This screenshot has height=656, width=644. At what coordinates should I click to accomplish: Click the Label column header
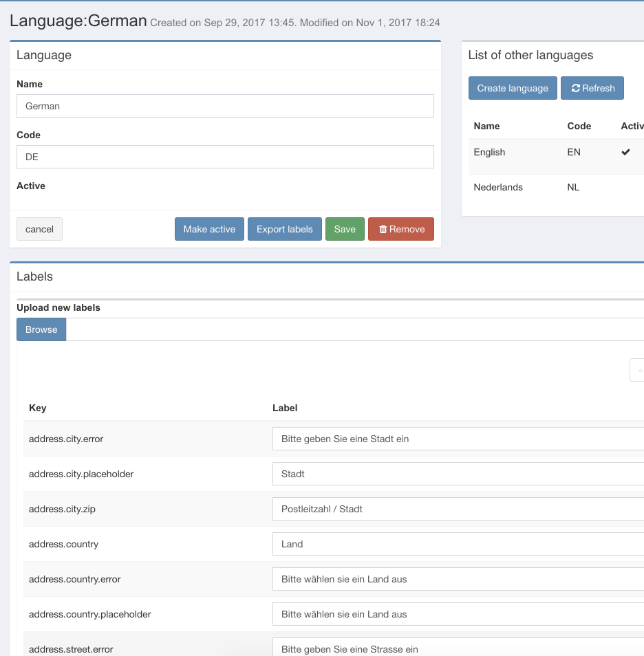click(x=285, y=408)
